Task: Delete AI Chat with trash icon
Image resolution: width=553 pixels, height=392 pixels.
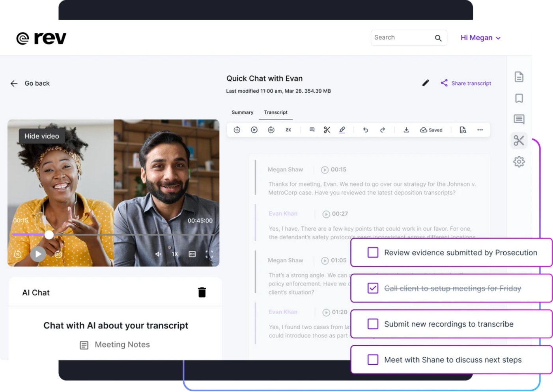Action: pyautogui.click(x=202, y=292)
